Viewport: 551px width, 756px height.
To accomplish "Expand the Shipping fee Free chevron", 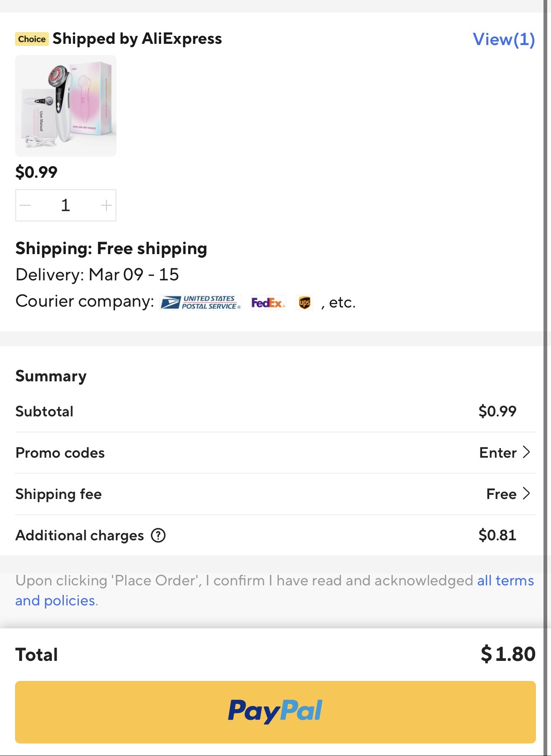I will click(526, 494).
